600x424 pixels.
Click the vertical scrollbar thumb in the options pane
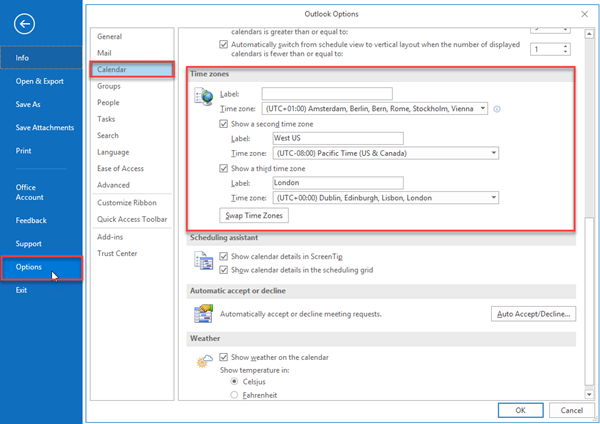pyautogui.click(x=589, y=302)
